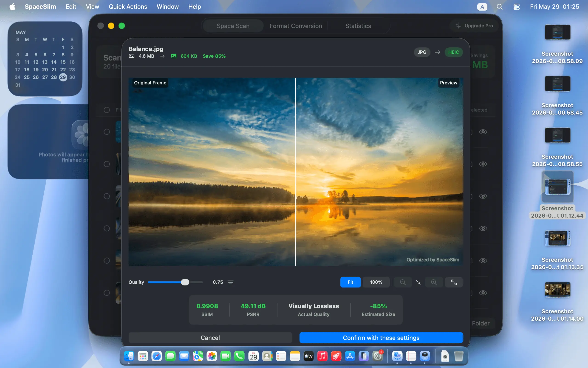Click the sparkle icon on Upgrade Pro

[458, 26]
